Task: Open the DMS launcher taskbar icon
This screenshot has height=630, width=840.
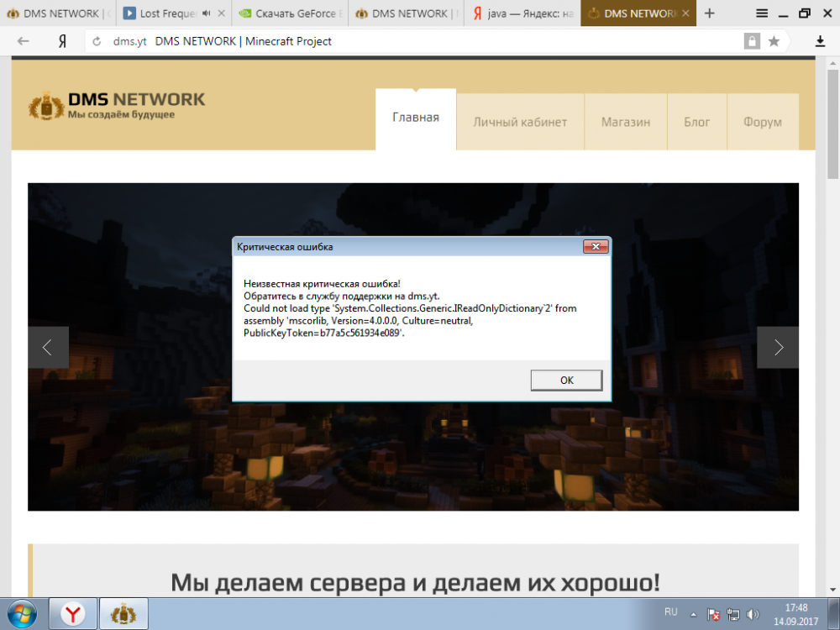Action: tap(123, 614)
